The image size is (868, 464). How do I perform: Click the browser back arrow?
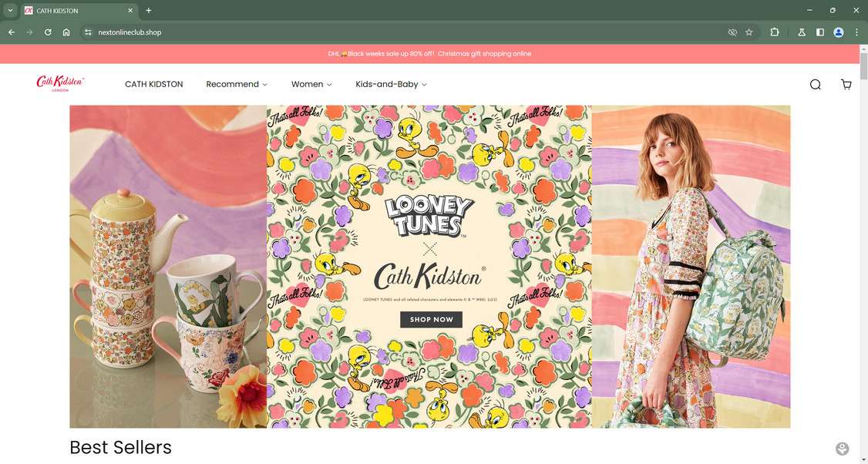point(11,32)
